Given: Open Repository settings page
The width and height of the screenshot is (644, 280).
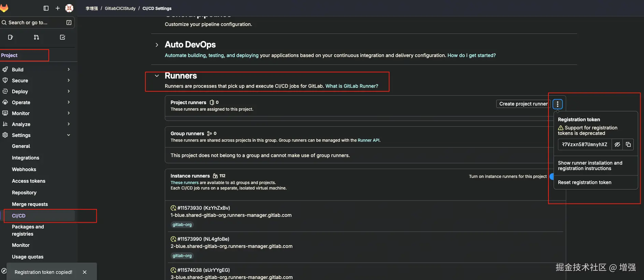Looking at the screenshot, I should point(24,193).
